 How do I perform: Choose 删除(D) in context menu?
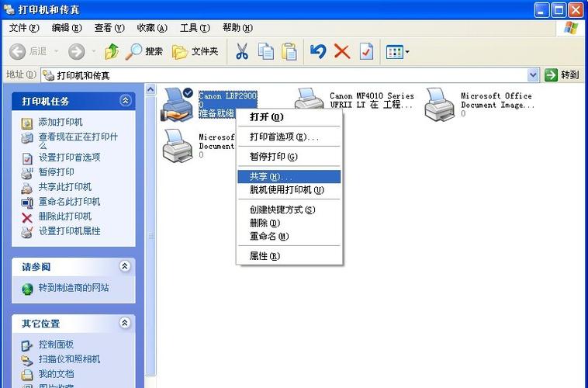click(x=289, y=223)
